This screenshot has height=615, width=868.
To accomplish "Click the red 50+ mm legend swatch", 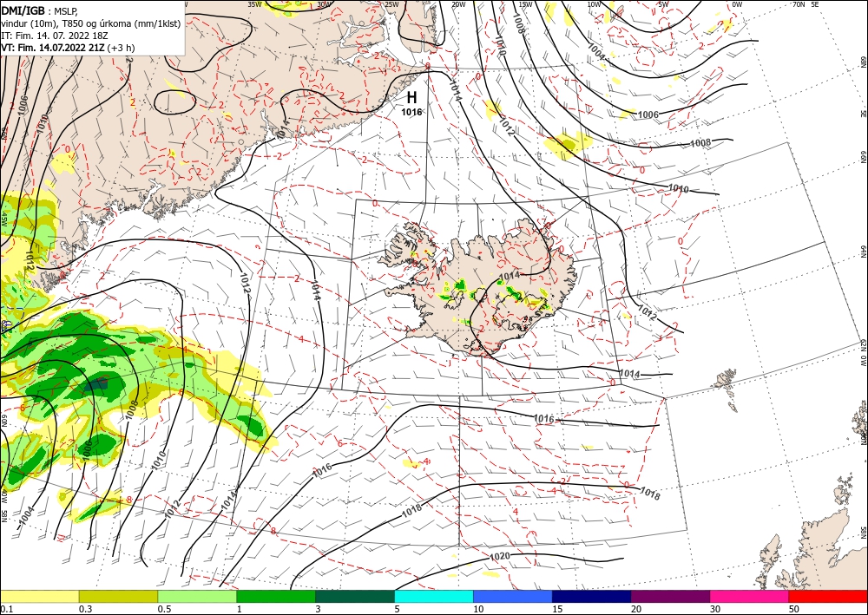I will (x=828, y=596).
